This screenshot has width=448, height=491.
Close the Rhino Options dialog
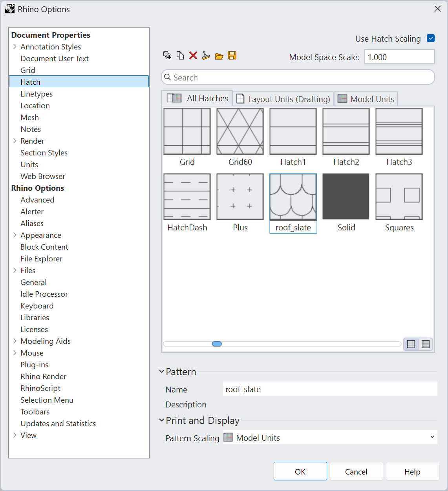(x=437, y=9)
